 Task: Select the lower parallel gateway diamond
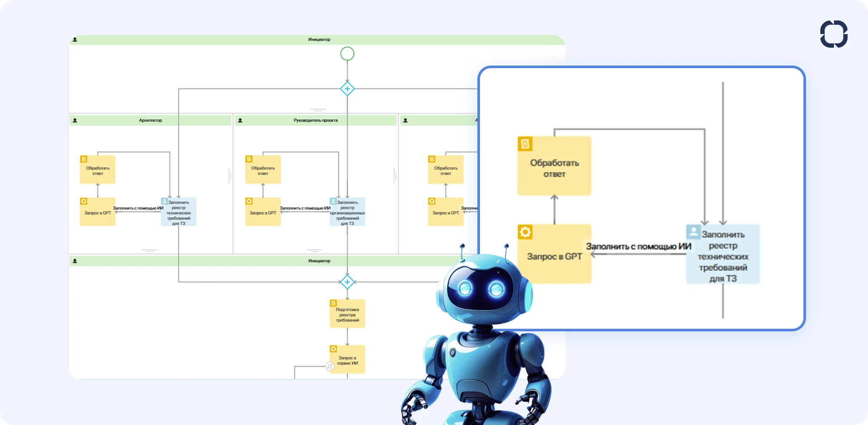347,282
